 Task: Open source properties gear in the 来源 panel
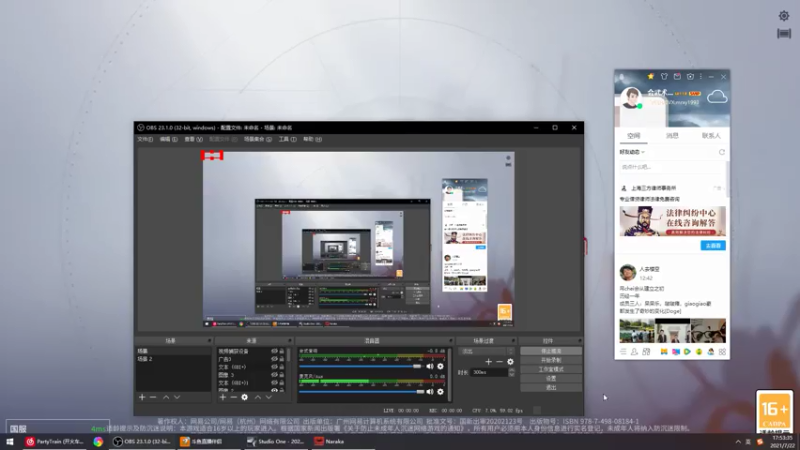(244, 397)
